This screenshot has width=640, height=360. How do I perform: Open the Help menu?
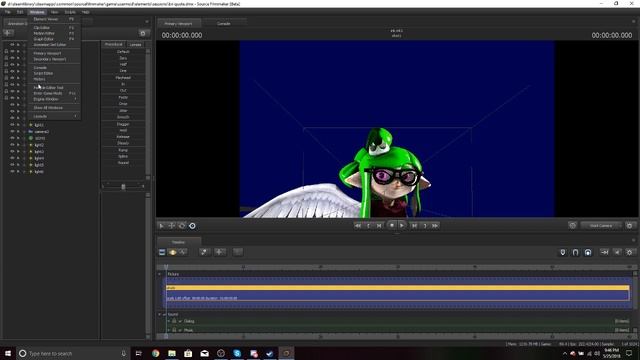tap(86, 12)
